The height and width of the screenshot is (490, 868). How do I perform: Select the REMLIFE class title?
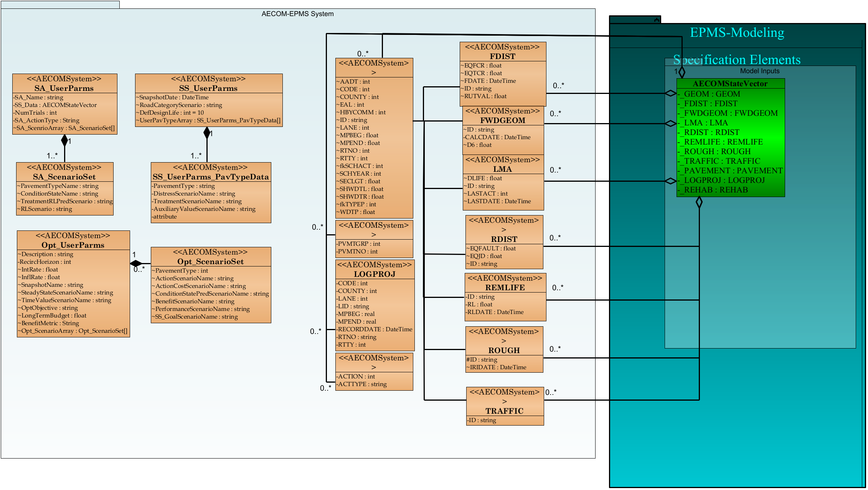pos(505,288)
